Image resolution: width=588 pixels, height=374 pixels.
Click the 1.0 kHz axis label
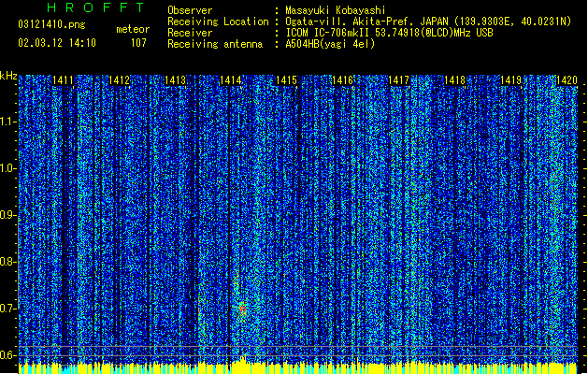click(x=7, y=168)
